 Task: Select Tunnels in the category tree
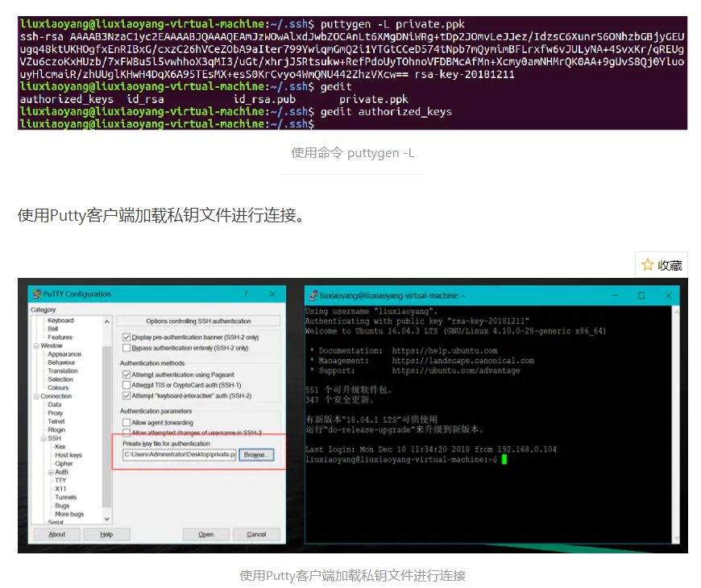pos(66,497)
